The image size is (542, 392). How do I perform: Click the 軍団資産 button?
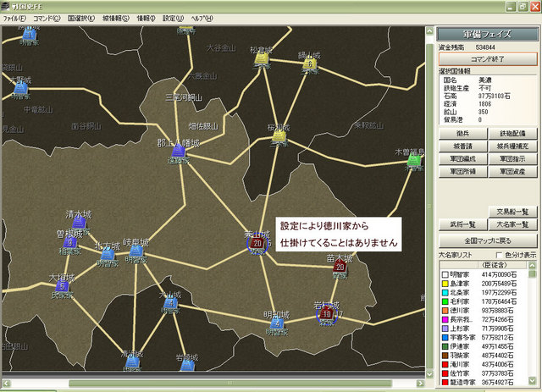pos(512,172)
